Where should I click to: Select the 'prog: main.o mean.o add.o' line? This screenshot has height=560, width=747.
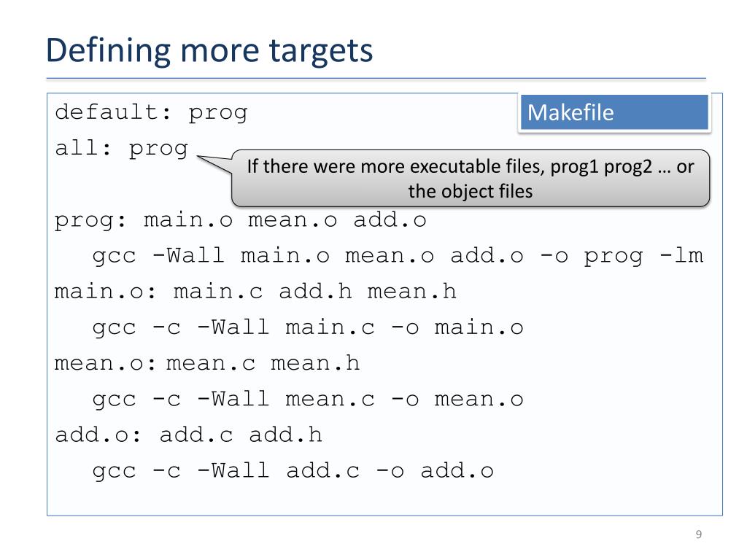240,220
